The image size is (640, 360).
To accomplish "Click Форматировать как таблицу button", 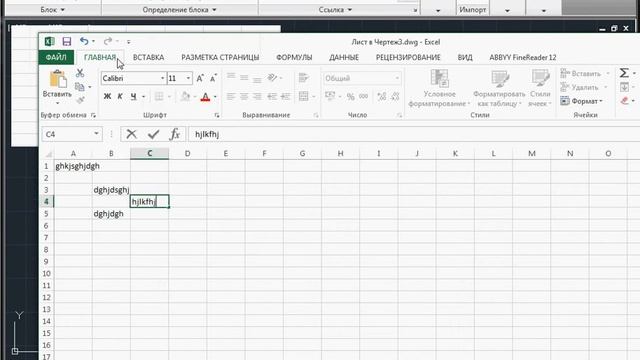I will tap(499, 88).
